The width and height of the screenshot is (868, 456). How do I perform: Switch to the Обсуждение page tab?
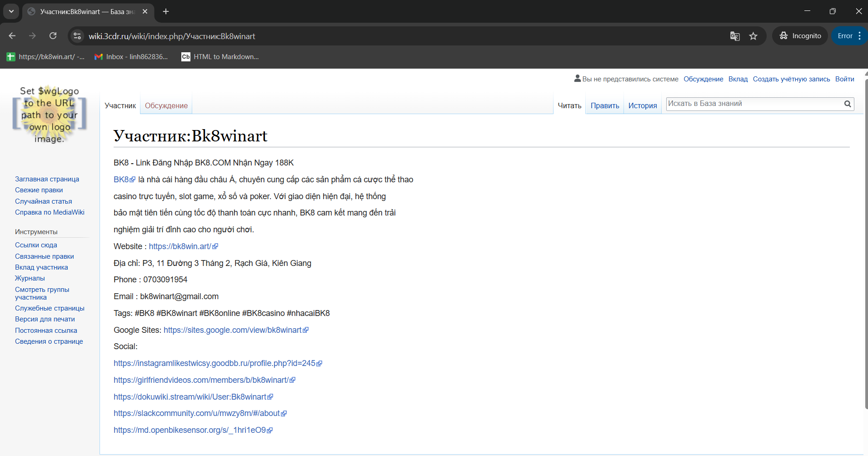click(x=166, y=105)
